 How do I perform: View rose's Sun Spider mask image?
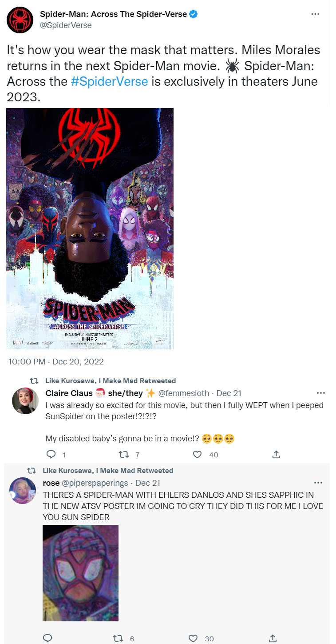coord(81,573)
